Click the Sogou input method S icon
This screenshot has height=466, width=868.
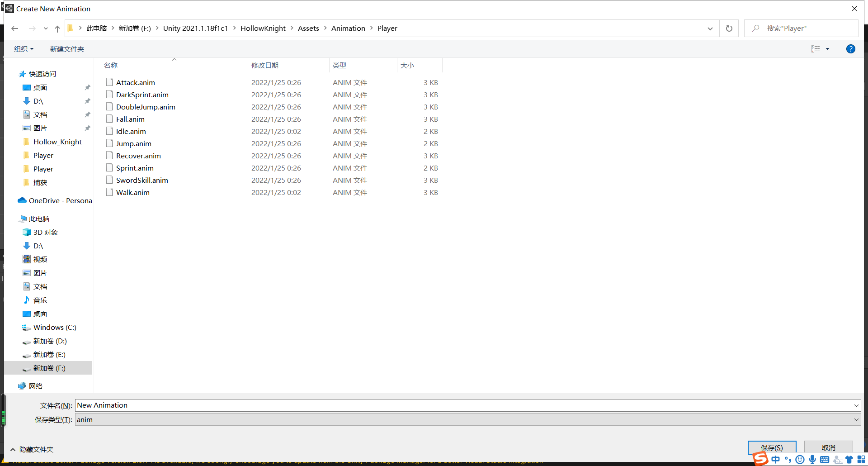(x=760, y=458)
